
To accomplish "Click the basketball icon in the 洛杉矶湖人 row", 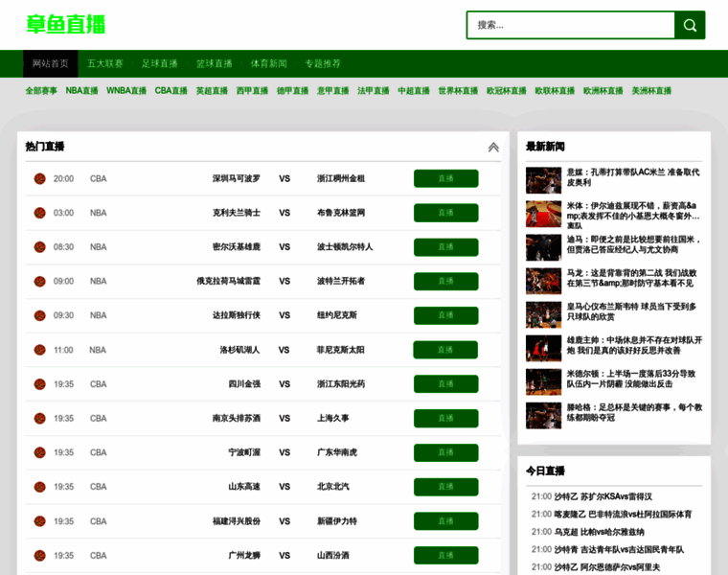I will [x=40, y=350].
